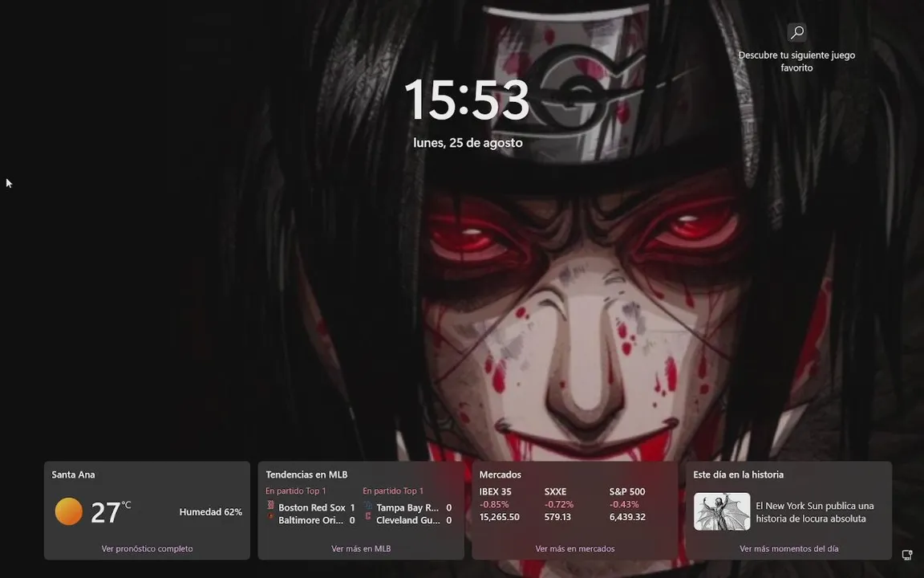Open 'Ver más momentos del día' link

[x=788, y=548]
